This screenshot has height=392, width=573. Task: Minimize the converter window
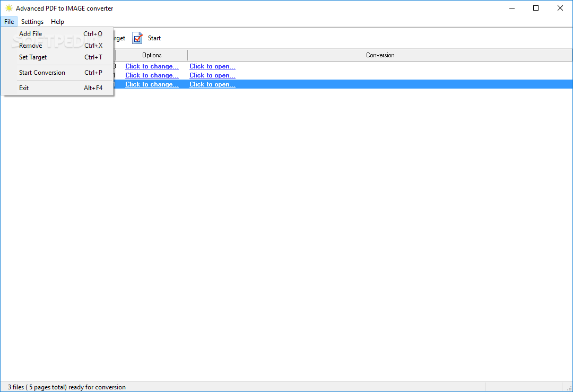[512, 8]
